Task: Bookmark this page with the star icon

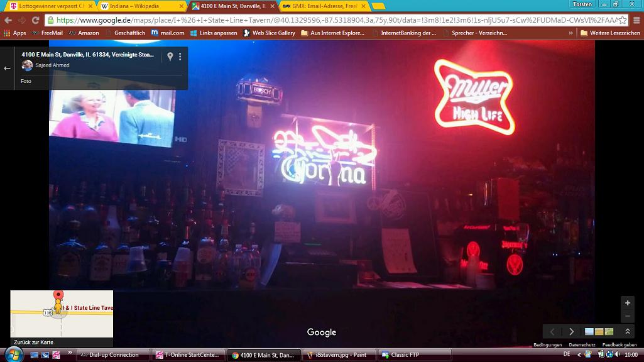Action: (x=622, y=20)
